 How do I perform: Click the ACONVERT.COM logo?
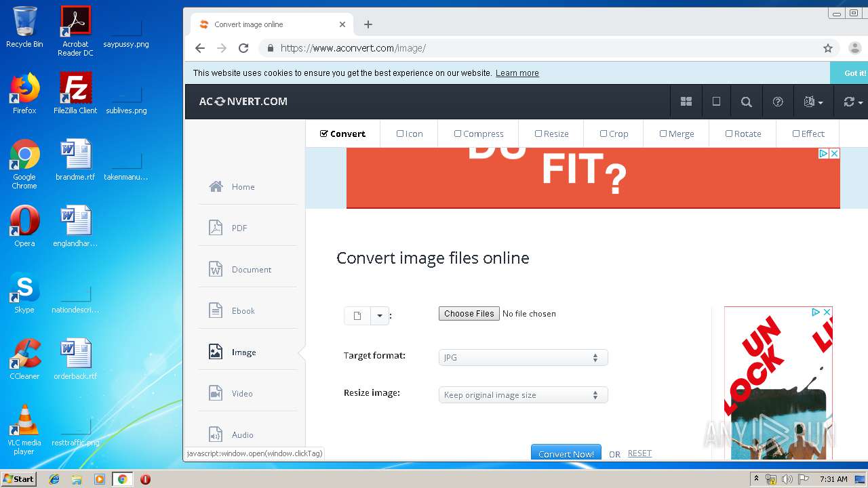coord(243,102)
